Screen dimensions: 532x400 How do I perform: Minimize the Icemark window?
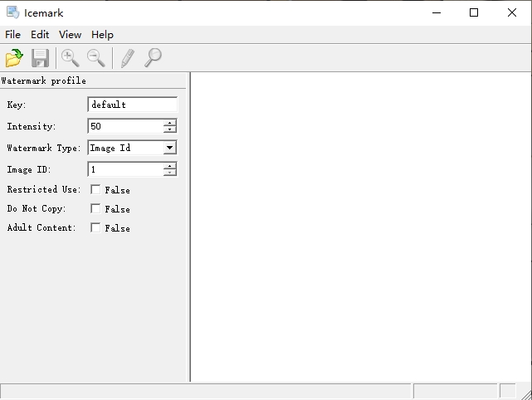tap(437, 13)
